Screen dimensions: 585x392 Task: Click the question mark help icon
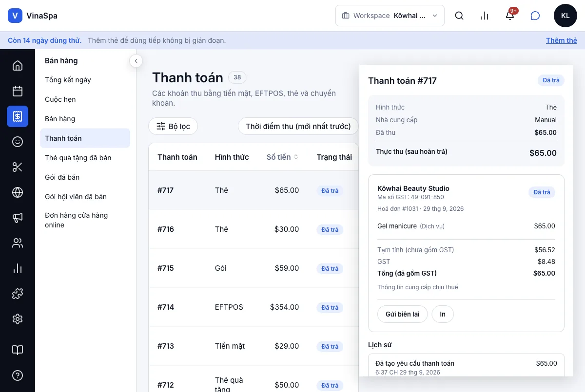(18, 375)
